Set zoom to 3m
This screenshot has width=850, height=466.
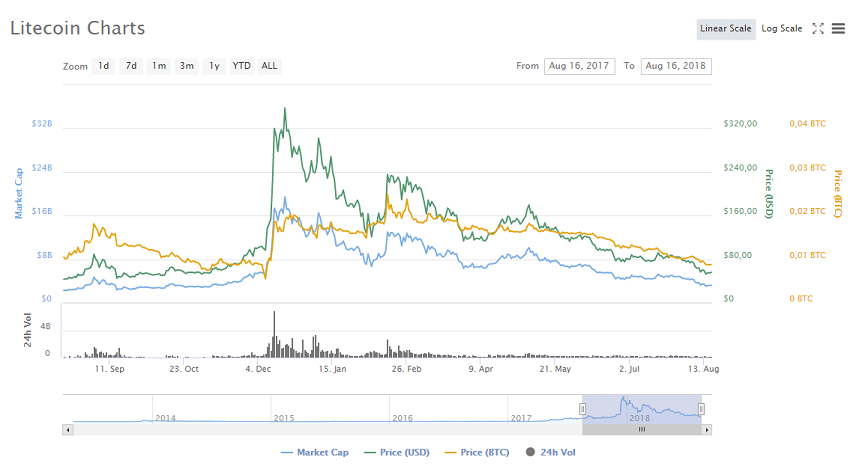click(186, 66)
